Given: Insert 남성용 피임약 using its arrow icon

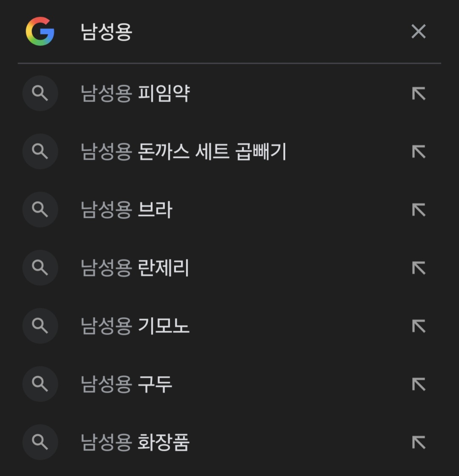Looking at the screenshot, I should point(419,93).
